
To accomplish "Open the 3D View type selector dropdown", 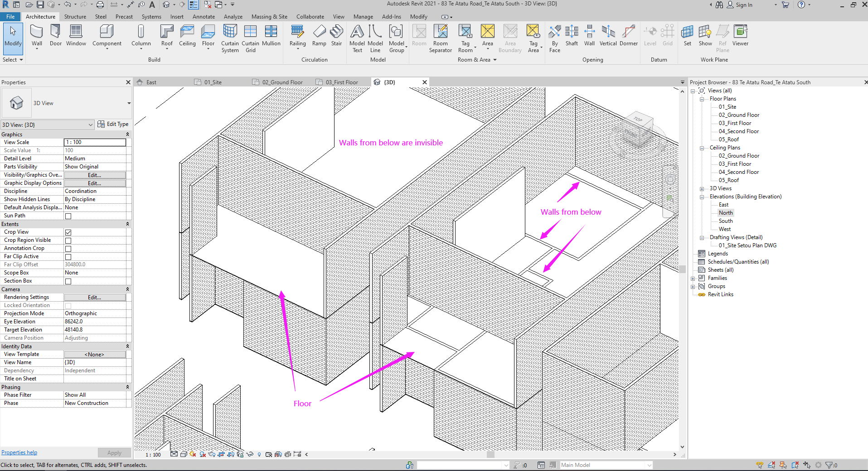I will (x=90, y=125).
